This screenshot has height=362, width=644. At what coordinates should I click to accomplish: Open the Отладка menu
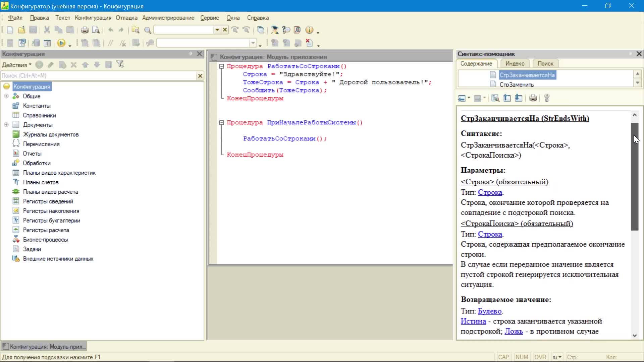tap(126, 18)
